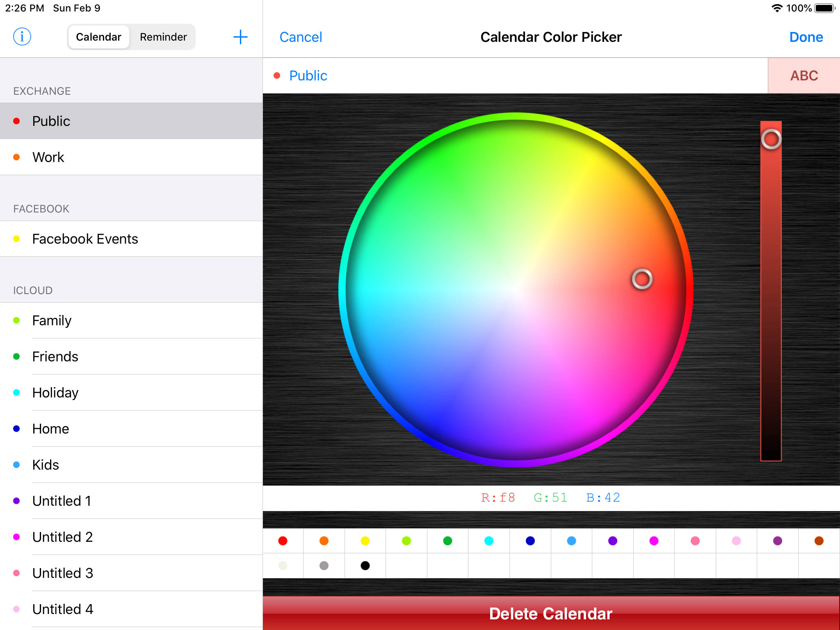
Task: Select the cyan preset color swatch
Action: (489, 541)
